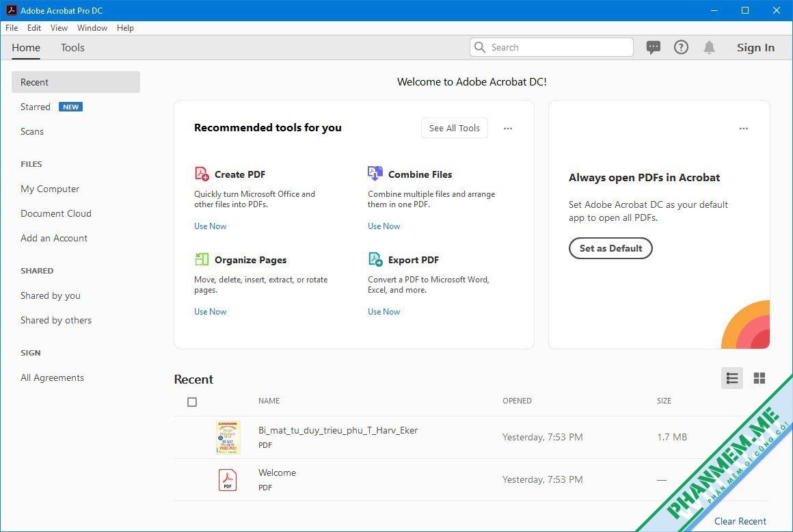Click Add an Account in sidebar

click(x=53, y=238)
